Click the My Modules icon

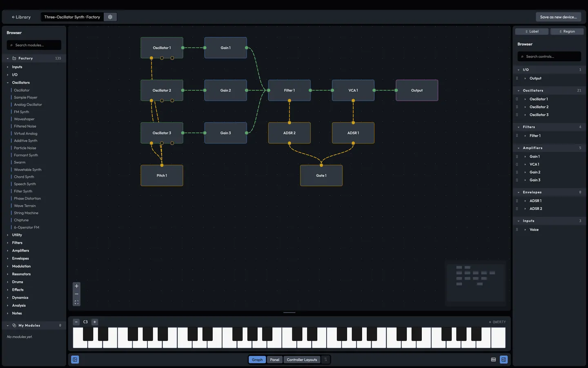(x=14, y=325)
